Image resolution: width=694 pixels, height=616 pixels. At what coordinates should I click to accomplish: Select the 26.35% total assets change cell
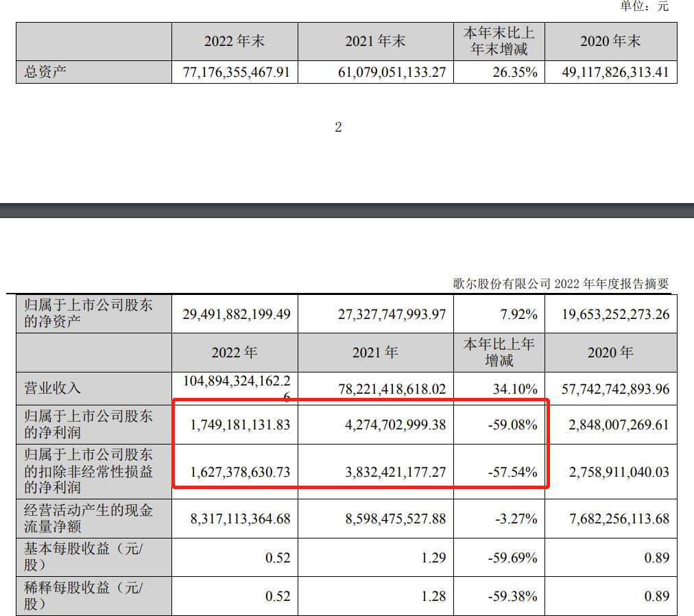click(x=515, y=72)
